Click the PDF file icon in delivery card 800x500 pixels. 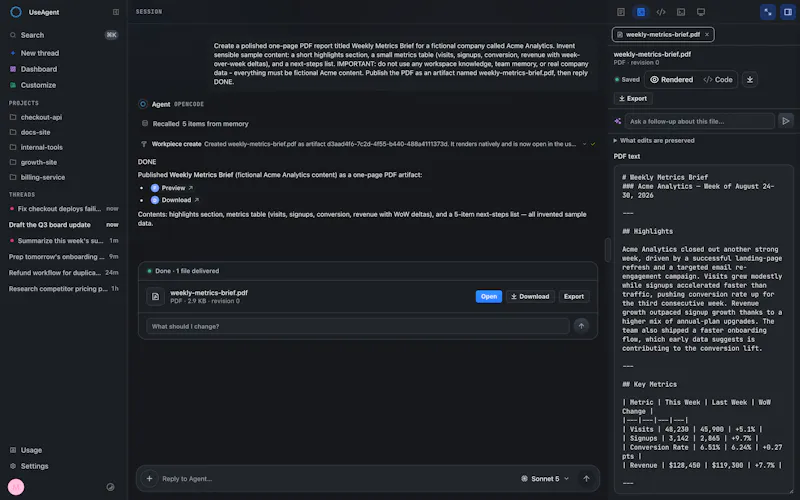click(x=155, y=296)
